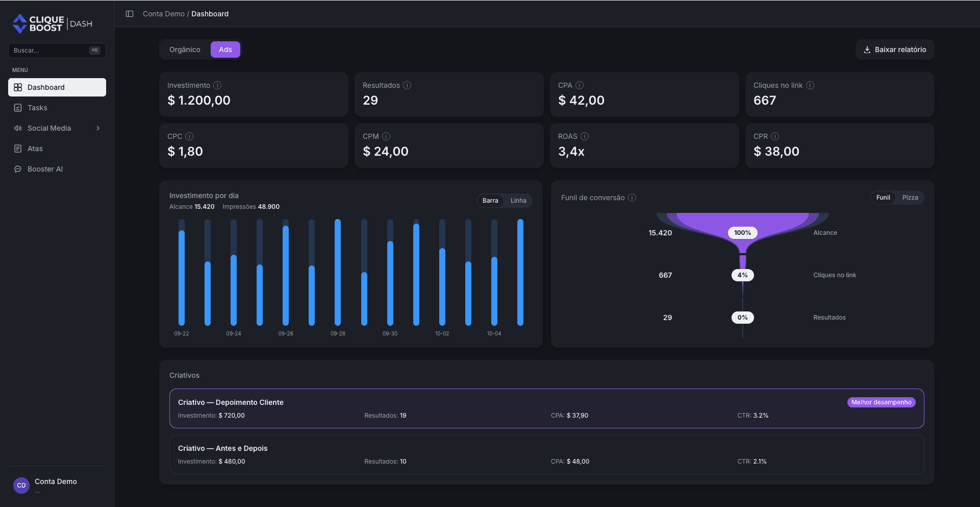Screen dimensions: 980x507
Task: Click the ROAS value 3,4x
Action: click(571, 152)
